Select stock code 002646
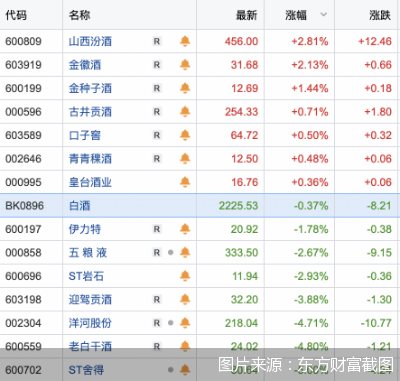Image resolution: width=400 pixels, height=381 pixels. pos(23,159)
